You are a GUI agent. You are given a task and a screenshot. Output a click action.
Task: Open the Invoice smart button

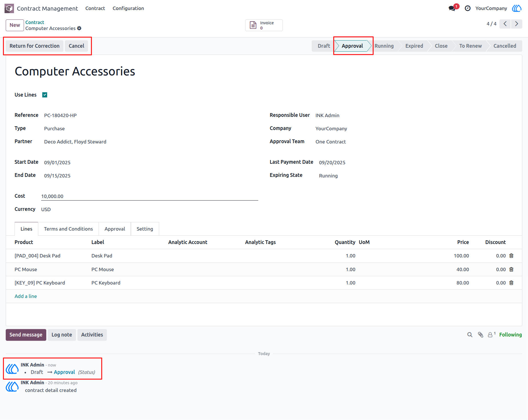point(264,25)
